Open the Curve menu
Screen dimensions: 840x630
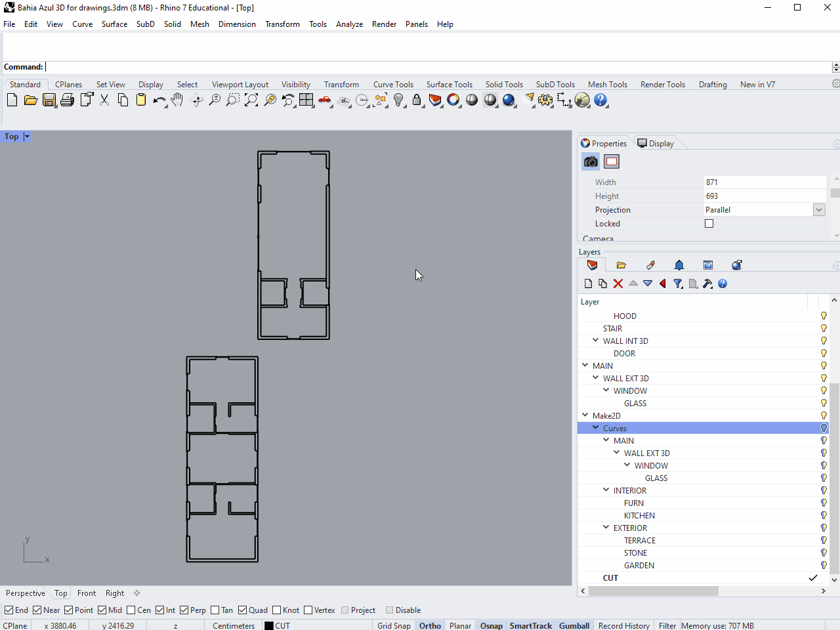pyautogui.click(x=82, y=24)
